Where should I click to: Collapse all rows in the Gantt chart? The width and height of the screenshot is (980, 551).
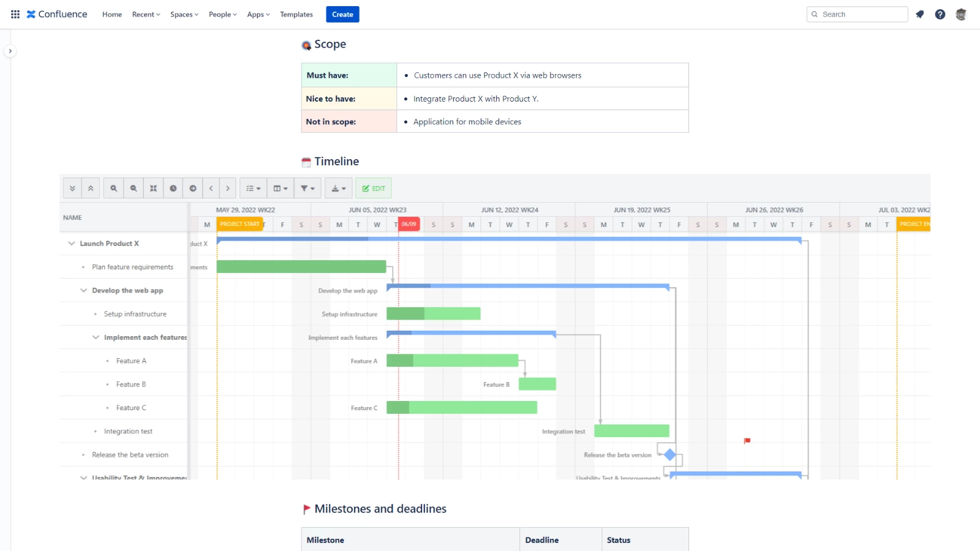(x=91, y=188)
